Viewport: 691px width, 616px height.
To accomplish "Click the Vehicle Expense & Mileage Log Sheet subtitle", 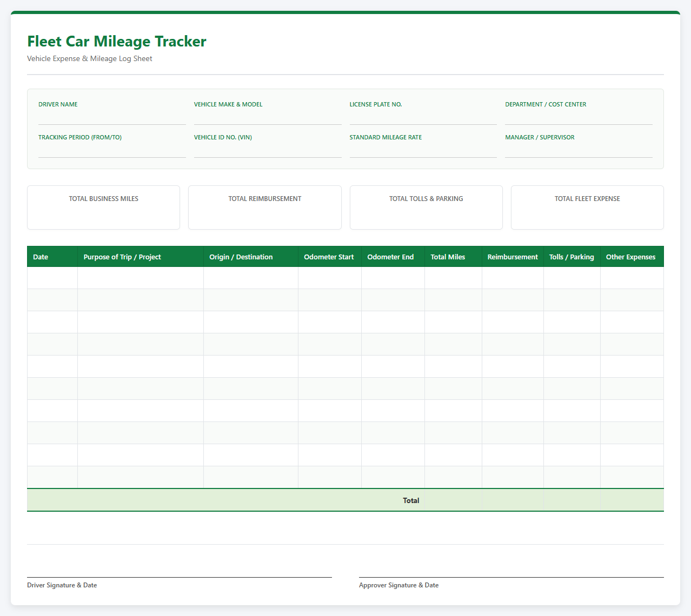I will [90, 58].
